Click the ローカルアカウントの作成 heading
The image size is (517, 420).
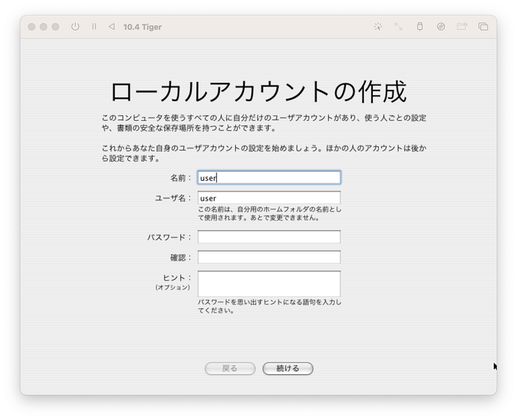pyautogui.click(x=258, y=91)
